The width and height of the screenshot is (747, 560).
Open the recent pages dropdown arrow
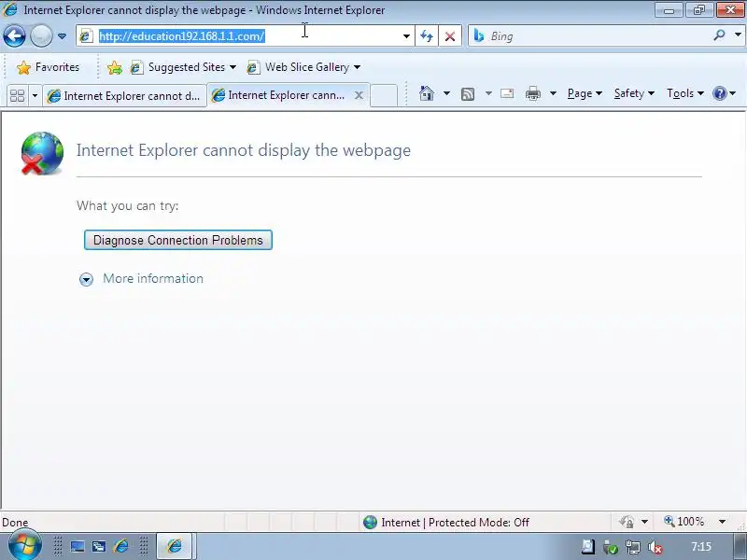pyautogui.click(x=62, y=36)
